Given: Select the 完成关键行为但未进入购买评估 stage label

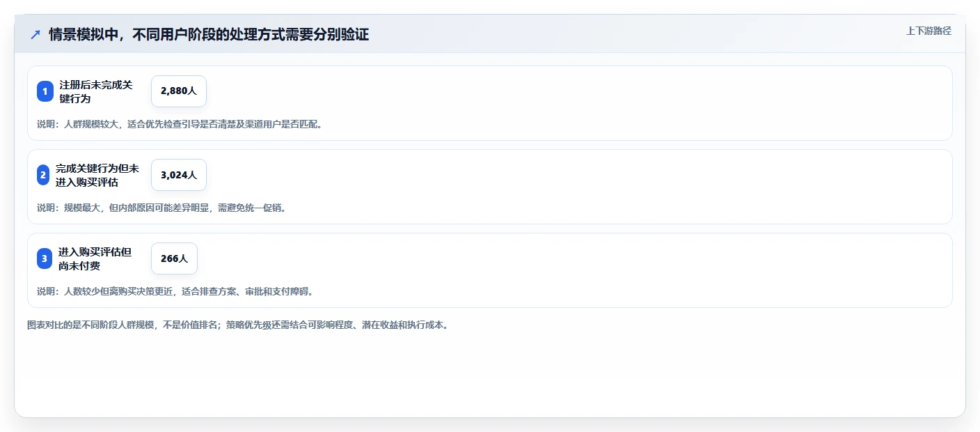Looking at the screenshot, I should [97, 175].
